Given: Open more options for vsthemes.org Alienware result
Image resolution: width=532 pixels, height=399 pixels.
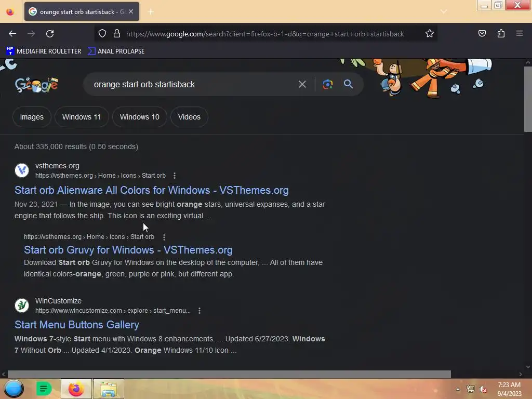Looking at the screenshot, I should (175, 176).
